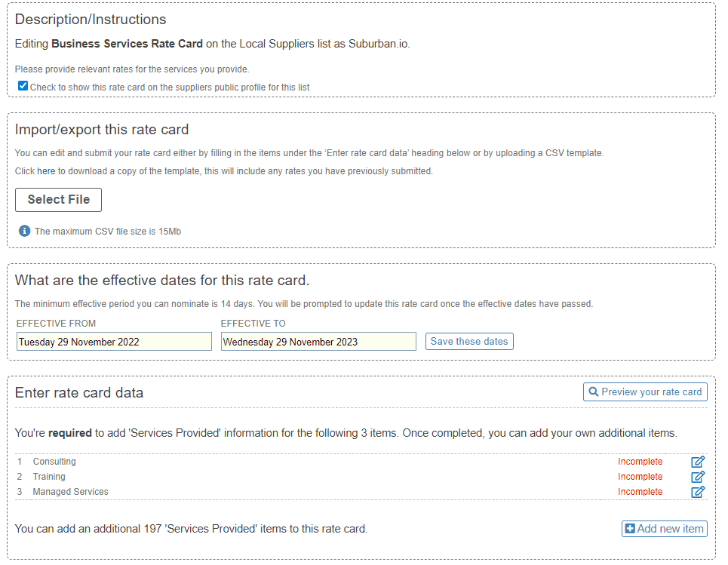The width and height of the screenshot is (728, 565).
Task: Click the 'here' template download link
Action: (46, 170)
